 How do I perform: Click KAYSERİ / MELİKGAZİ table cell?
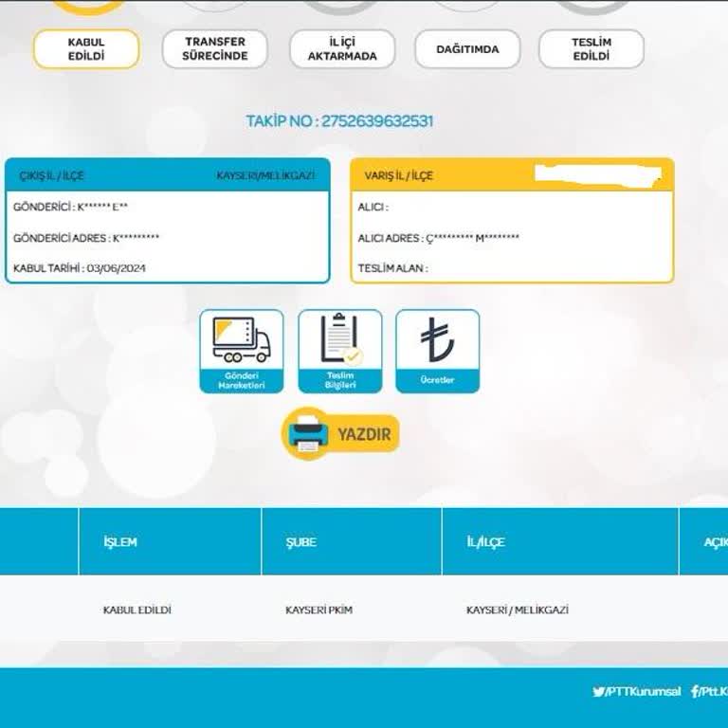[518, 610]
